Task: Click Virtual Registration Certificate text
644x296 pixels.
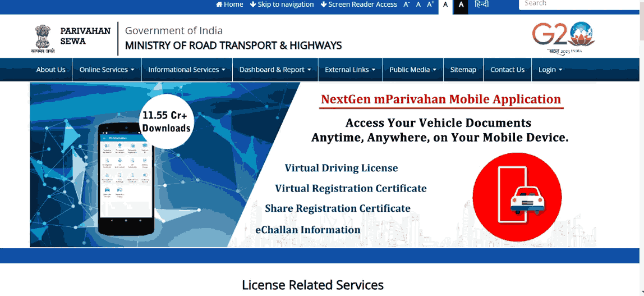Action: click(x=351, y=188)
